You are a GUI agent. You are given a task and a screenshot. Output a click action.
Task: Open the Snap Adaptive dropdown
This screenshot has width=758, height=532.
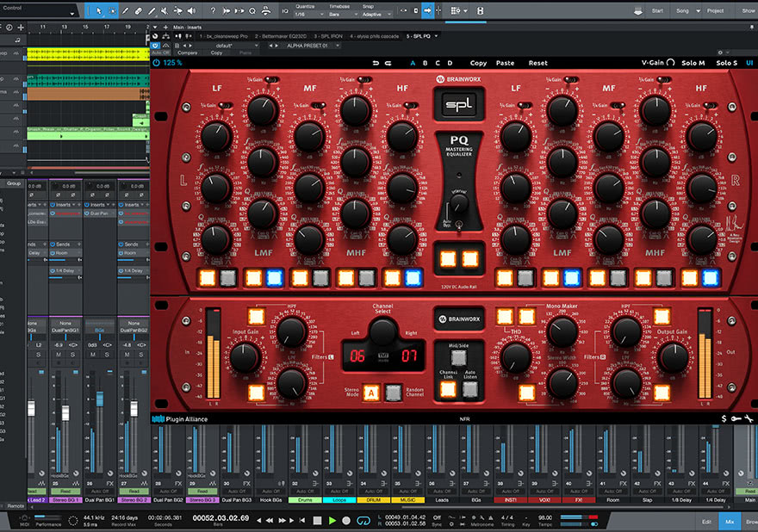pos(377,15)
